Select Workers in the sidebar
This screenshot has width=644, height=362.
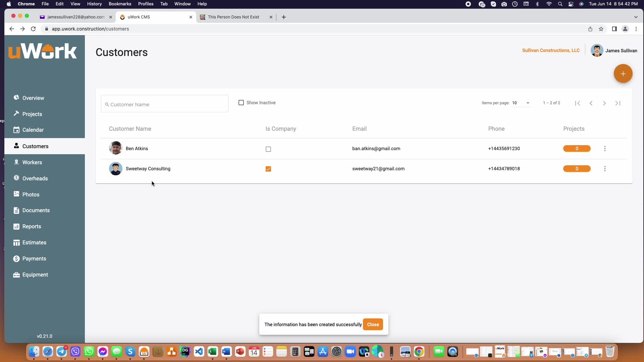coord(32,162)
